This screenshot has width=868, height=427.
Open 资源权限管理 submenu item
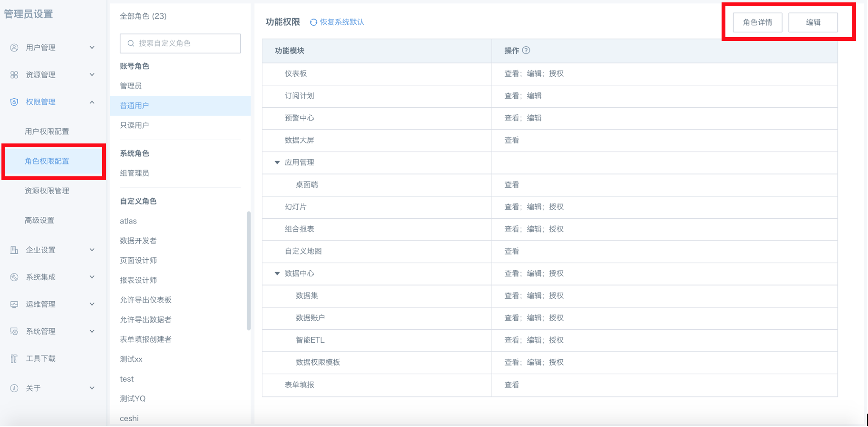(47, 191)
